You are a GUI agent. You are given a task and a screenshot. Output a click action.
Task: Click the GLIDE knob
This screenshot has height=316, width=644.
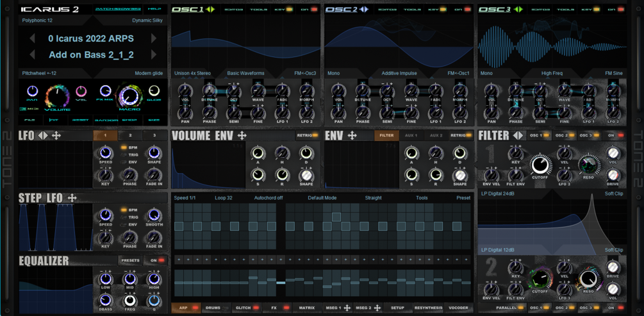[x=154, y=91]
